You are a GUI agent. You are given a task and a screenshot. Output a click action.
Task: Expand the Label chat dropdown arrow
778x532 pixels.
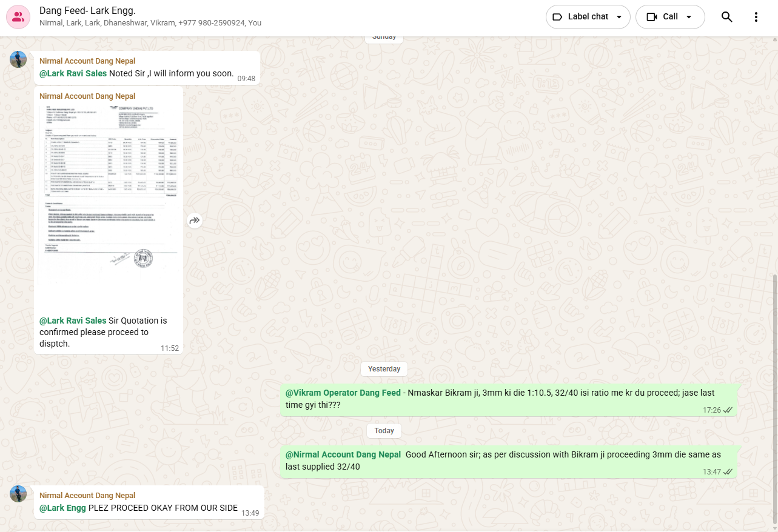tap(619, 17)
